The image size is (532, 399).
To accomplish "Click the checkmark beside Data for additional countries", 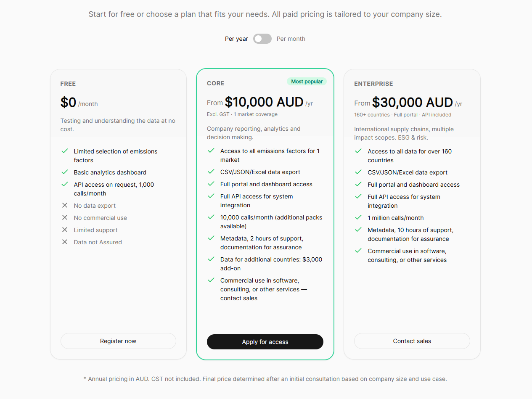I will (211, 259).
